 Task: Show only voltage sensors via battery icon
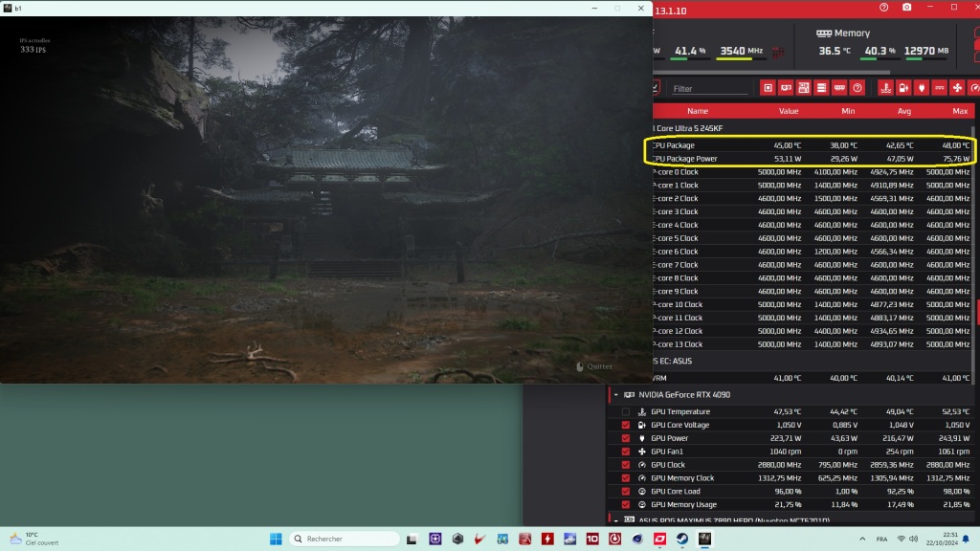point(903,88)
